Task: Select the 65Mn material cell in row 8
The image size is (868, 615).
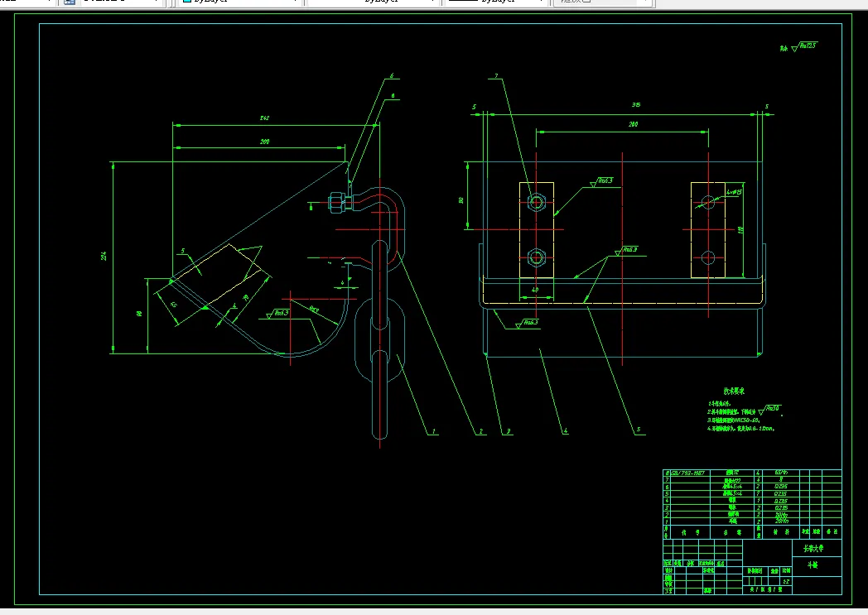Action: click(781, 473)
